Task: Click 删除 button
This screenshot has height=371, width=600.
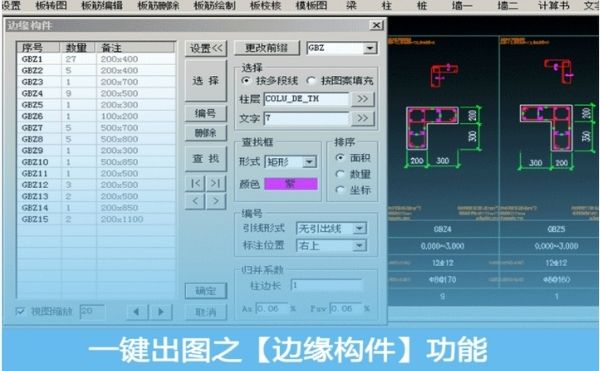Action: pos(206,133)
